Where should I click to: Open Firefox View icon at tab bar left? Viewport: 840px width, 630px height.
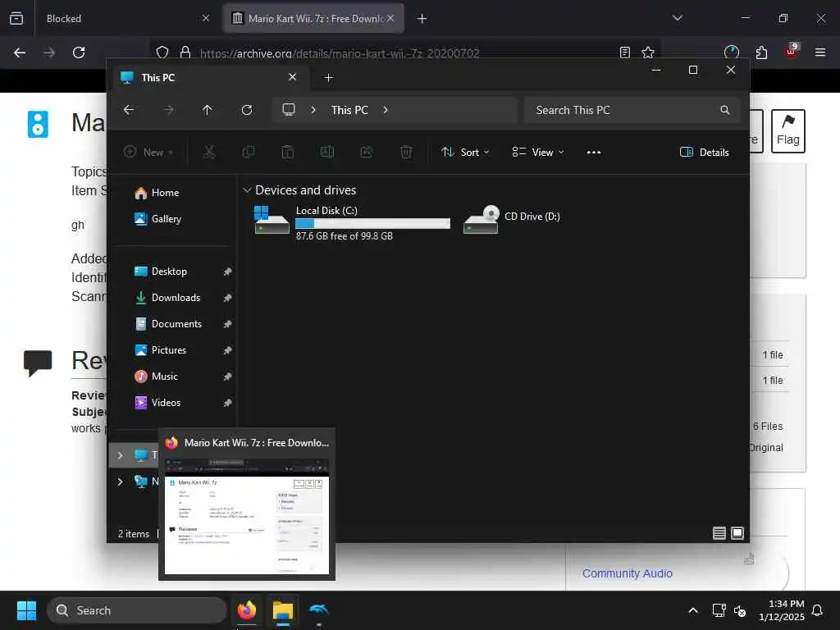coord(16,18)
